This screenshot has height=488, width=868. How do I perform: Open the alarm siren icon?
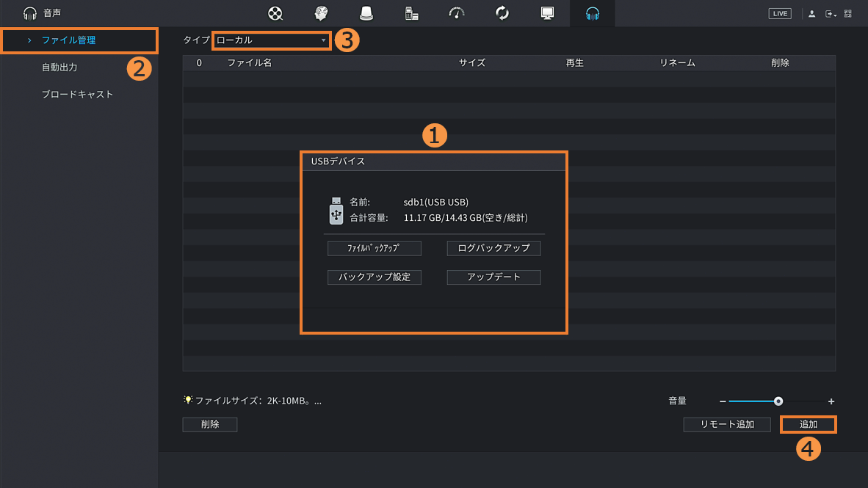tap(366, 13)
